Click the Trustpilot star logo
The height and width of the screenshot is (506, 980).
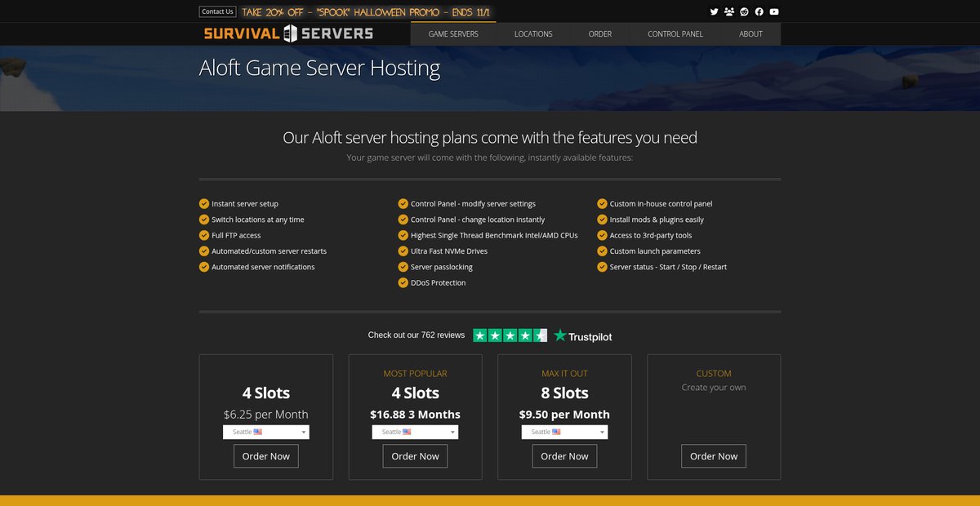pyautogui.click(x=582, y=335)
